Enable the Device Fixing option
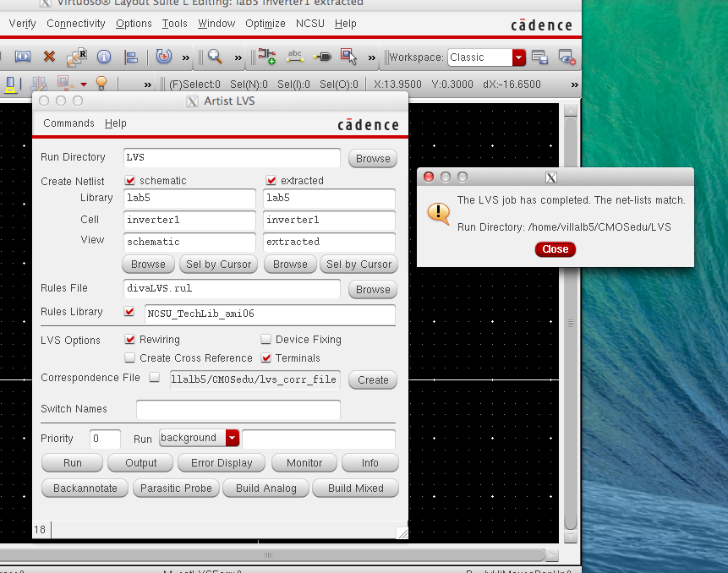Viewport: 728px width, 573px height. tap(266, 340)
